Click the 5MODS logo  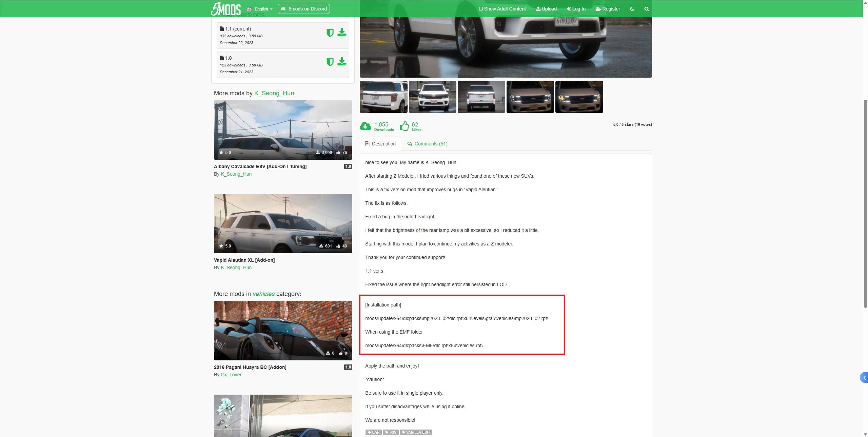pyautogui.click(x=226, y=9)
